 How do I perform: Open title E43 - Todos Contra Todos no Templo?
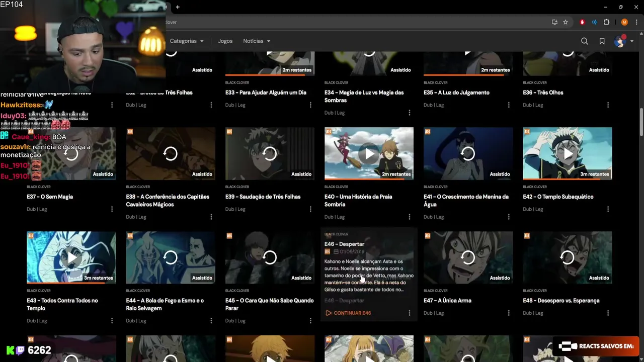point(62,304)
